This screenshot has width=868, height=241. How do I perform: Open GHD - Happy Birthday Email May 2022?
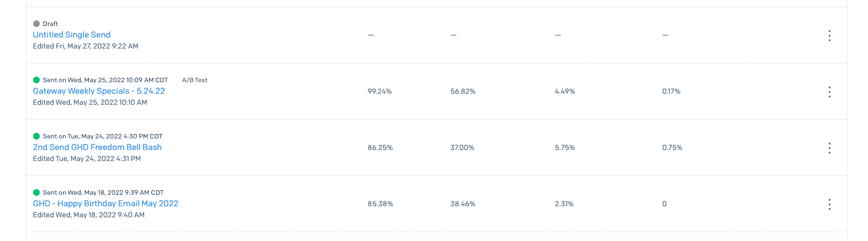pyautogui.click(x=105, y=203)
